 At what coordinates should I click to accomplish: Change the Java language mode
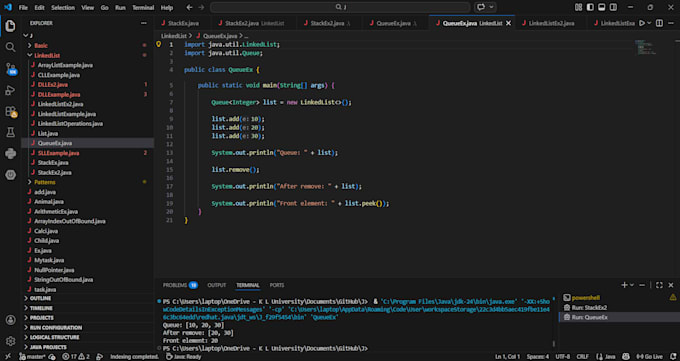pyautogui.click(x=610, y=356)
